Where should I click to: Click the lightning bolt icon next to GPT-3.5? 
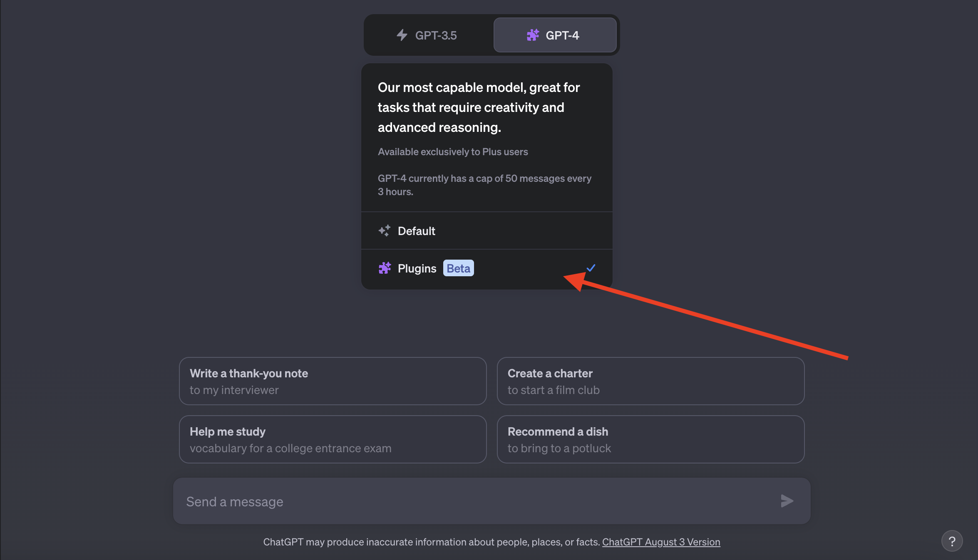coord(401,35)
